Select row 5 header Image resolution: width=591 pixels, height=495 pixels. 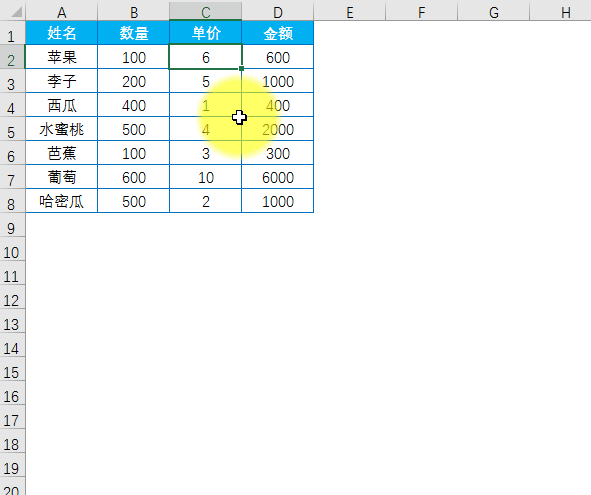[12, 129]
